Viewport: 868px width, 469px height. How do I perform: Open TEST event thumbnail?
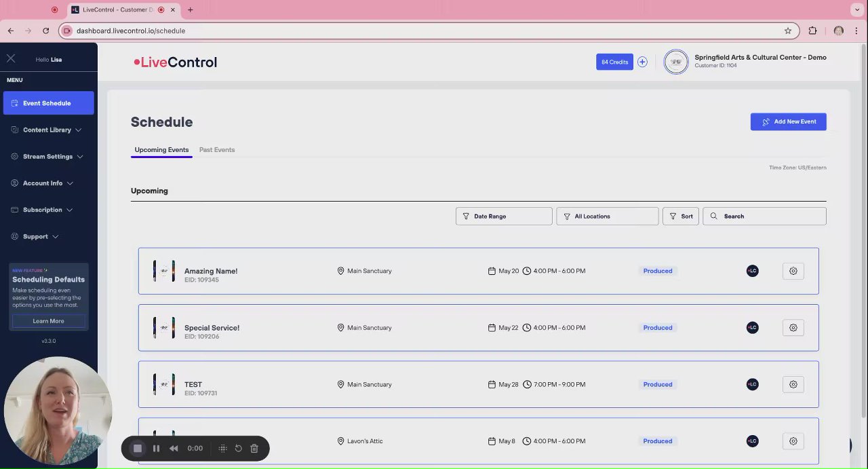(x=163, y=384)
